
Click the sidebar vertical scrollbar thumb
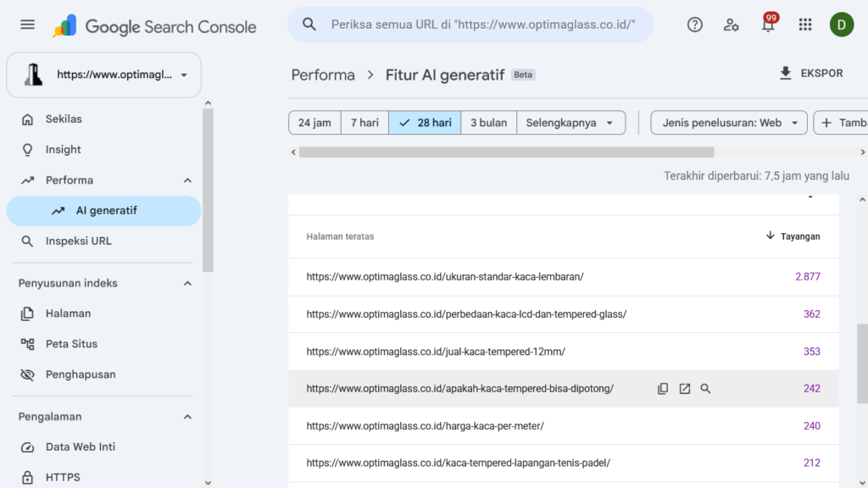tap(209, 191)
